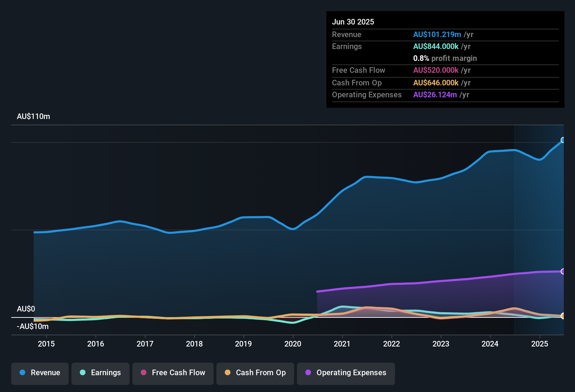Click the AU$110m y-axis label
Viewport: 575px width, 392px height.
click(33, 116)
